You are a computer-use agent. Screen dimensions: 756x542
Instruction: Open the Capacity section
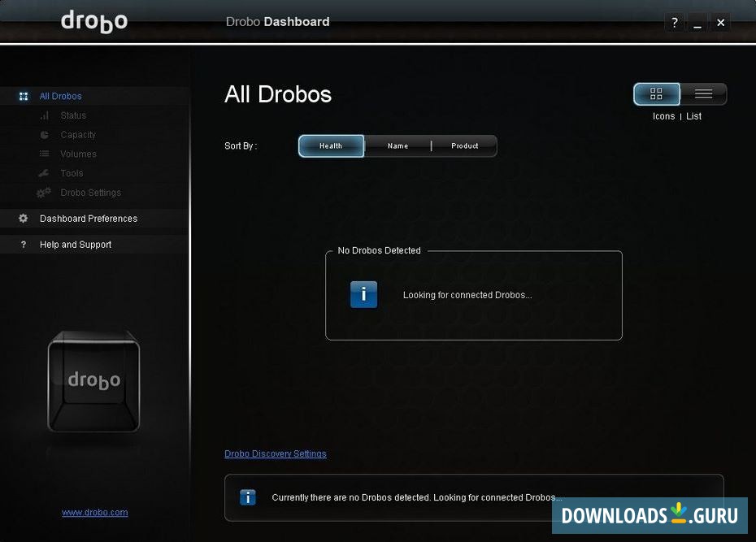click(x=78, y=135)
